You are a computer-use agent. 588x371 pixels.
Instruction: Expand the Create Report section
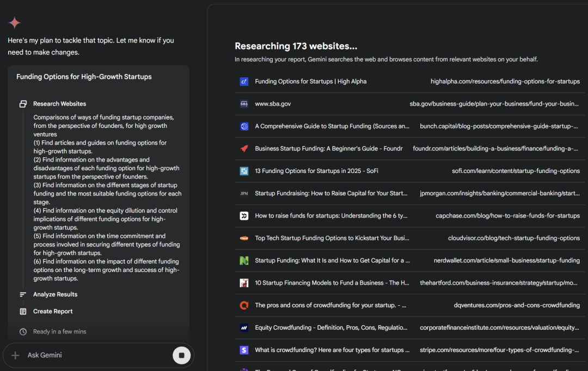point(53,312)
